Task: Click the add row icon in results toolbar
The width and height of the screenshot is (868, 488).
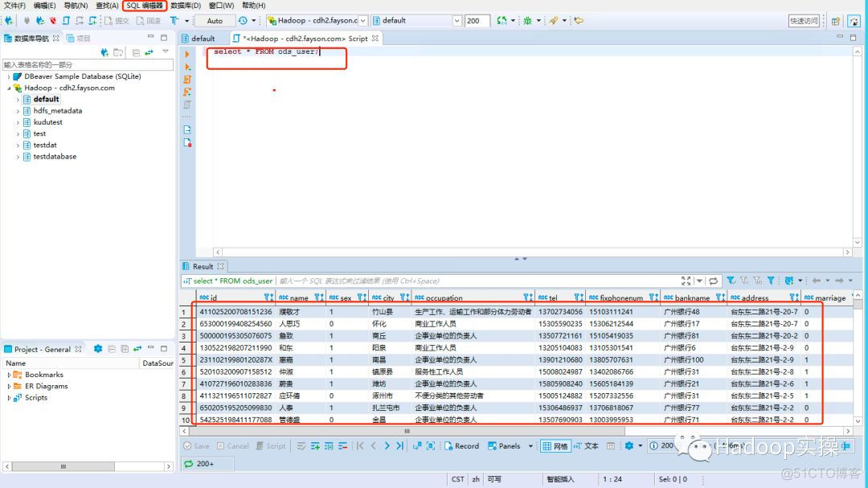Action: pos(315,446)
